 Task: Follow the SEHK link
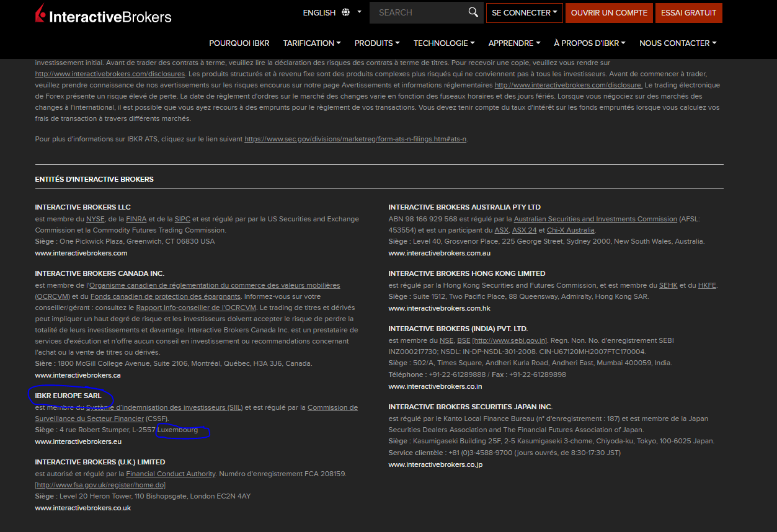[668, 285]
